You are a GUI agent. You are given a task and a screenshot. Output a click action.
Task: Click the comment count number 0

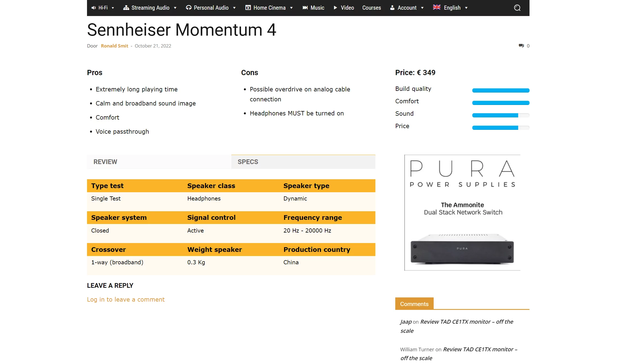(x=528, y=46)
